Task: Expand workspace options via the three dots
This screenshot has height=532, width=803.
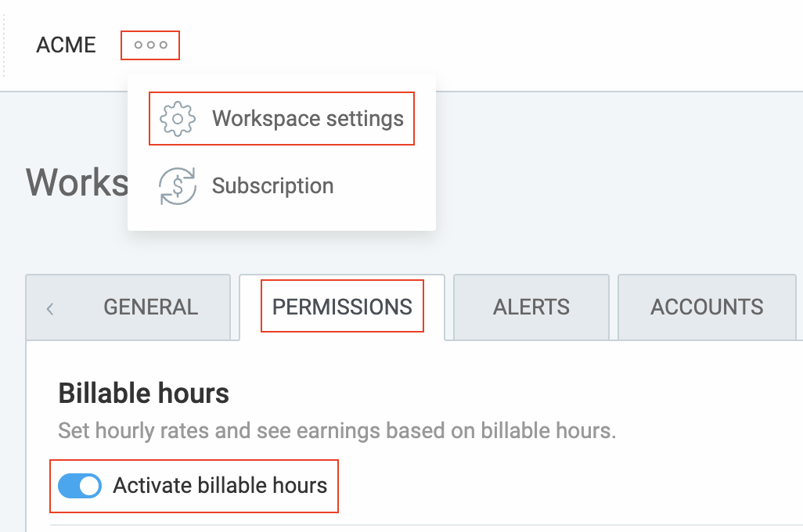Action: coord(149,45)
